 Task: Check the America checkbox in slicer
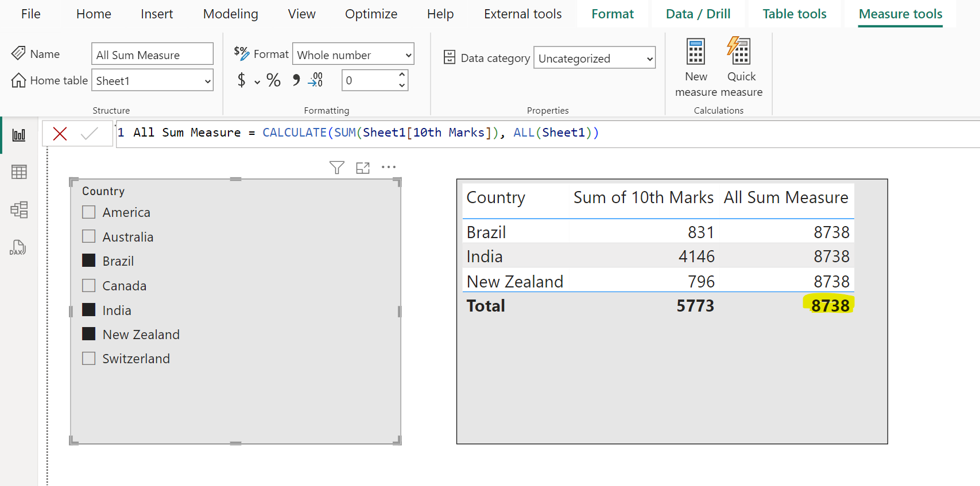pos(89,212)
